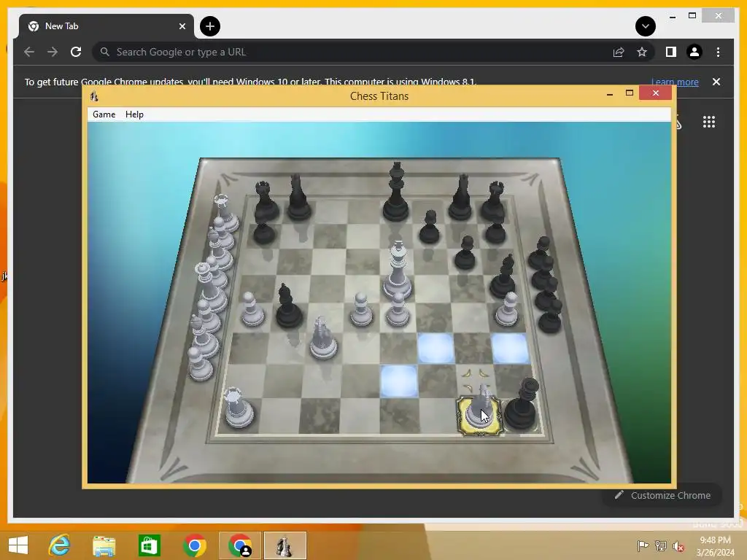Click the first Chrome taskbar icon
The height and width of the screenshot is (560, 747).
point(194,545)
